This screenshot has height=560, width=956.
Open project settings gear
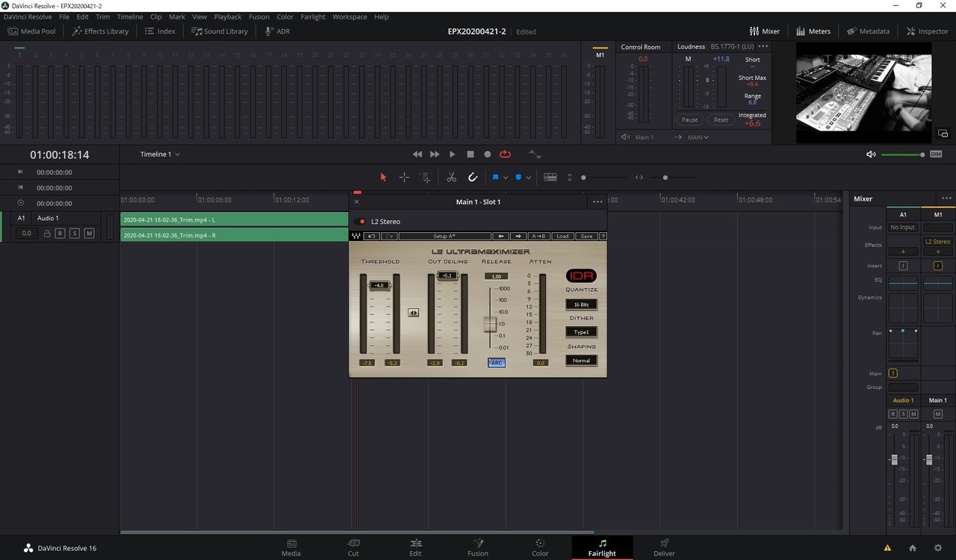(x=938, y=548)
